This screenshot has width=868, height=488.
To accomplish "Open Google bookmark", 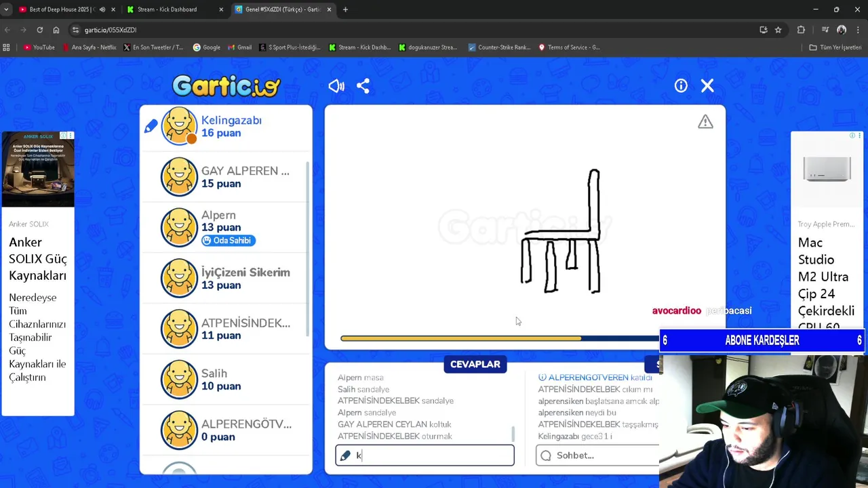I will (x=206, y=47).
